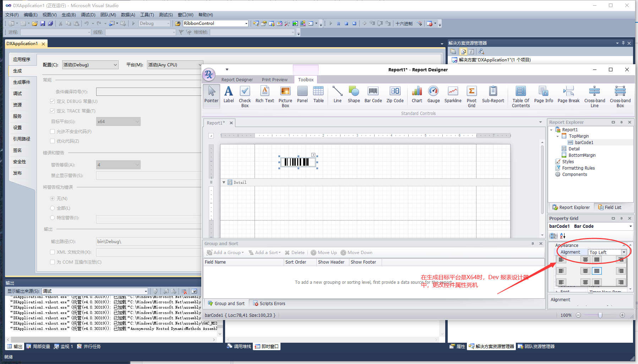Screen dimensions: 638x364
Task: Enable XML 文档文件 checkbox
Action: coord(53,252)
